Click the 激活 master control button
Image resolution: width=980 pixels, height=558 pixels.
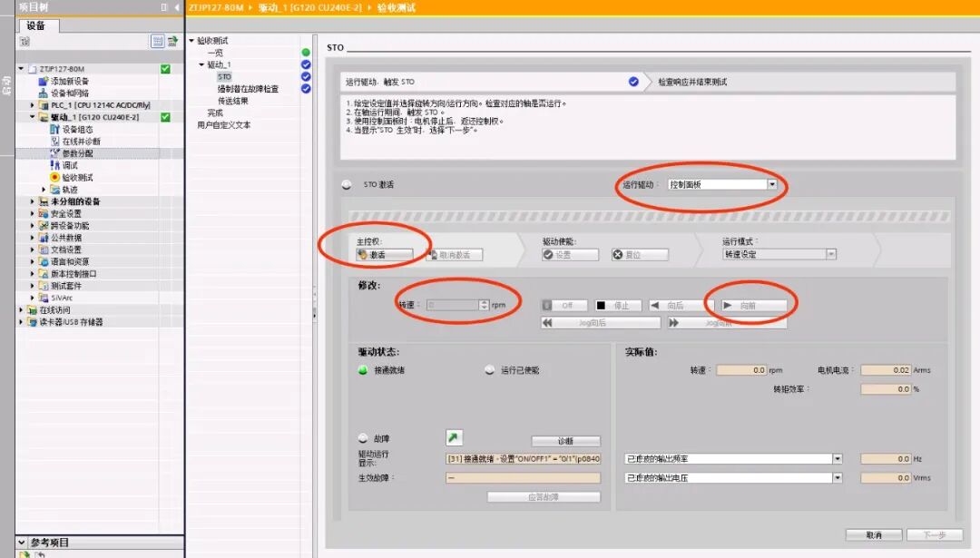coord(385,255)
